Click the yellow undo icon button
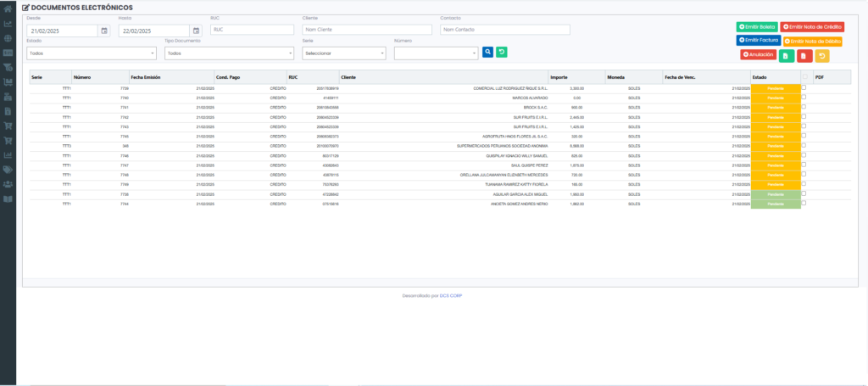 822,56
